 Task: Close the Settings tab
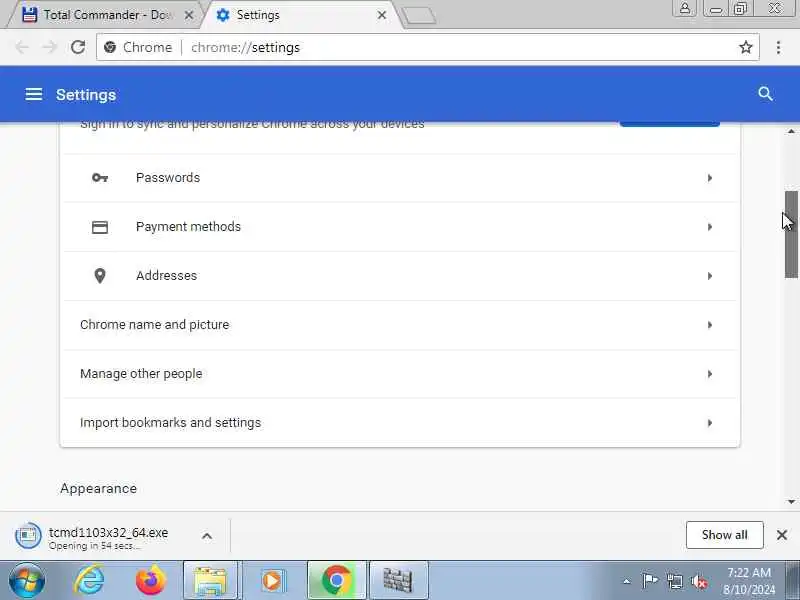382,15
